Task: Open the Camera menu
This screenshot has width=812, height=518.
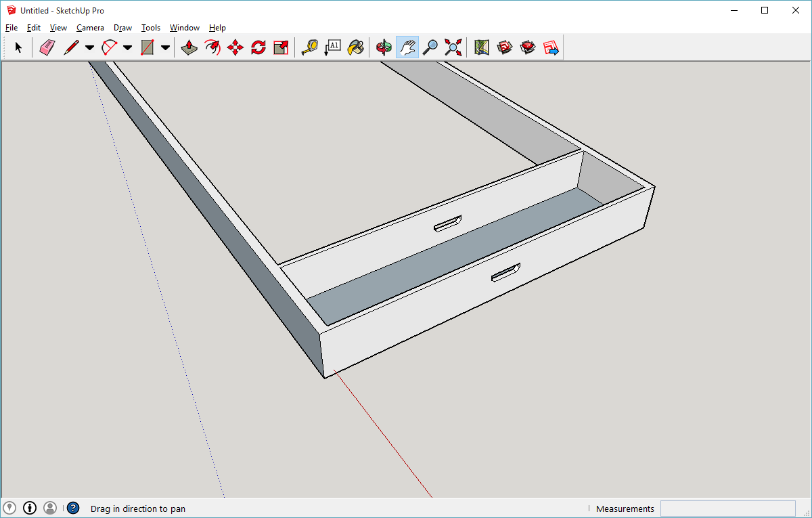Action: click(90, 28)
